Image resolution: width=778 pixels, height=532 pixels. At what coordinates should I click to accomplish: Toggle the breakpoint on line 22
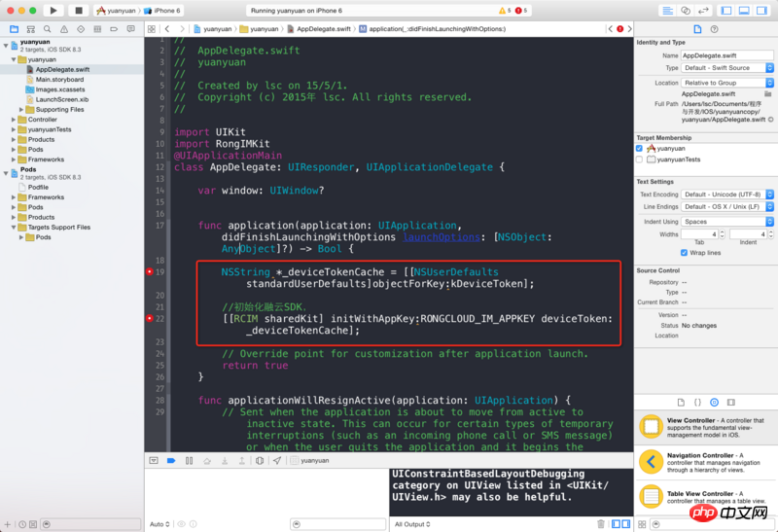[150, 318]
